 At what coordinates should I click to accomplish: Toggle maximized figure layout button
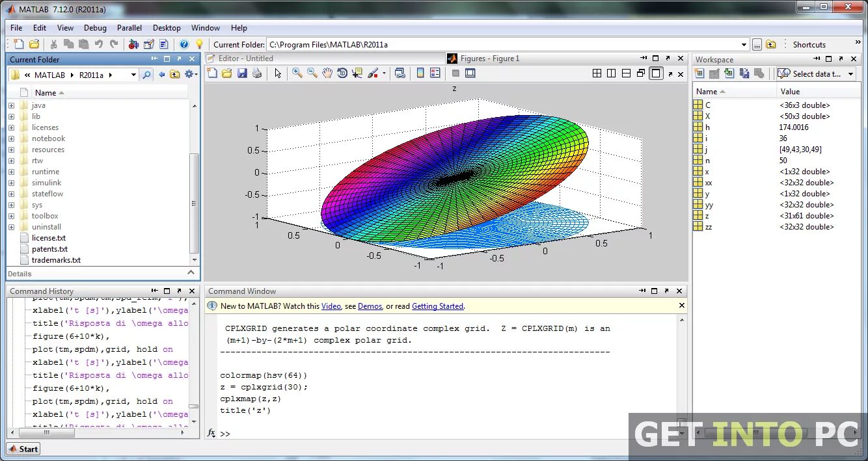(x=656, y=73)
